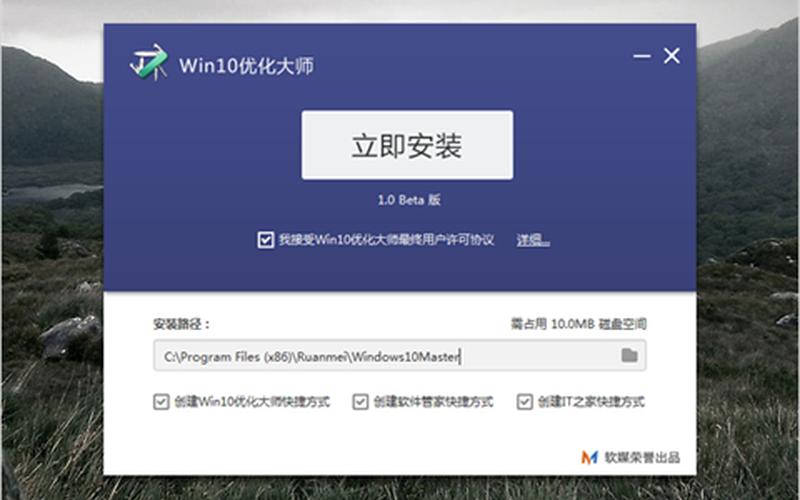Minimize the installer window

(x=642, y=56)
